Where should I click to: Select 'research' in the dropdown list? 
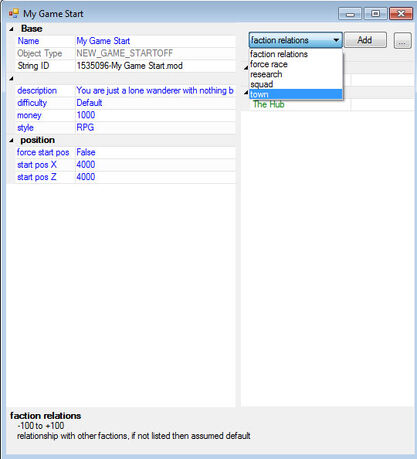[x=296, y=74]
